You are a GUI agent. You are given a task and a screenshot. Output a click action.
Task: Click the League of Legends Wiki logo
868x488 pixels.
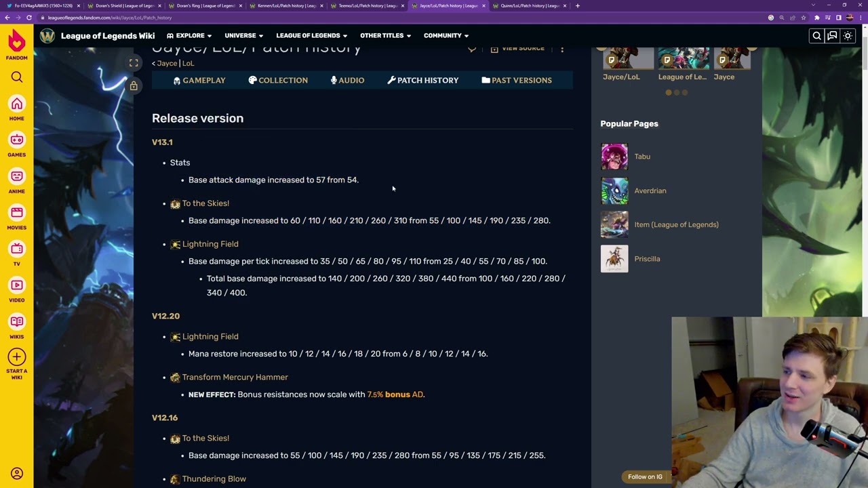(47, 35)
